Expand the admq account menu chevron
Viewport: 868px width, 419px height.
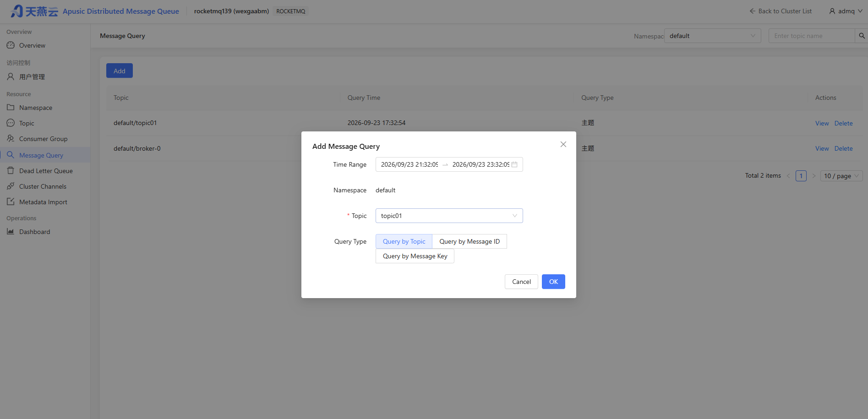[860, 11]
